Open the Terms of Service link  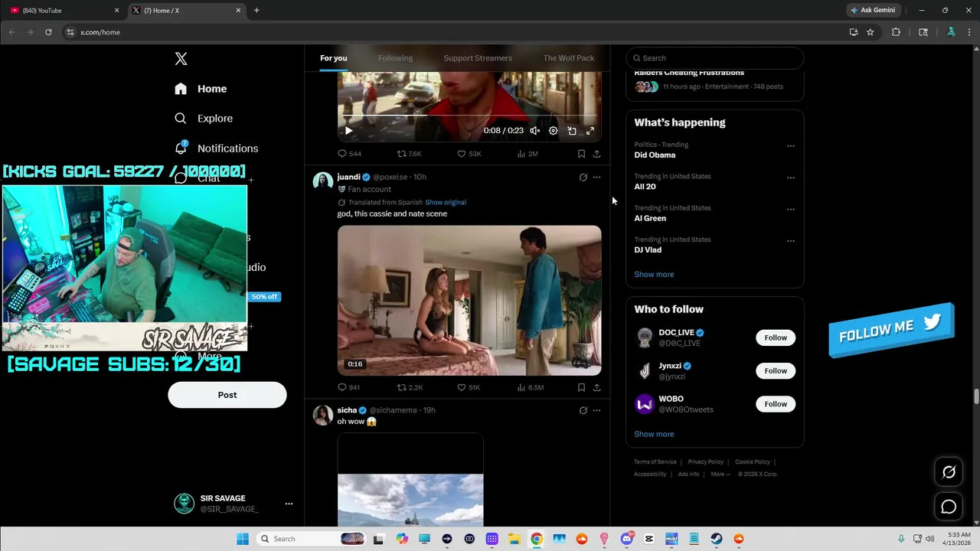pos(655,462)
